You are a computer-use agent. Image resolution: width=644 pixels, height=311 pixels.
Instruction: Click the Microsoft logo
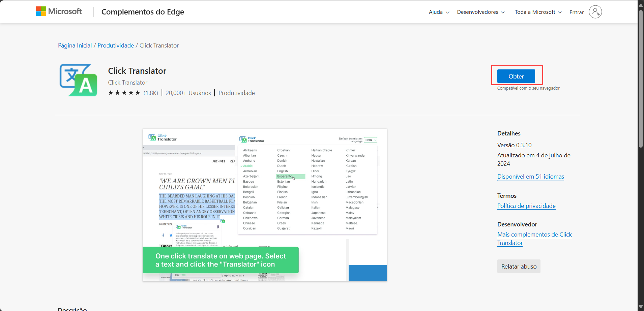click(x=59, y=11)
